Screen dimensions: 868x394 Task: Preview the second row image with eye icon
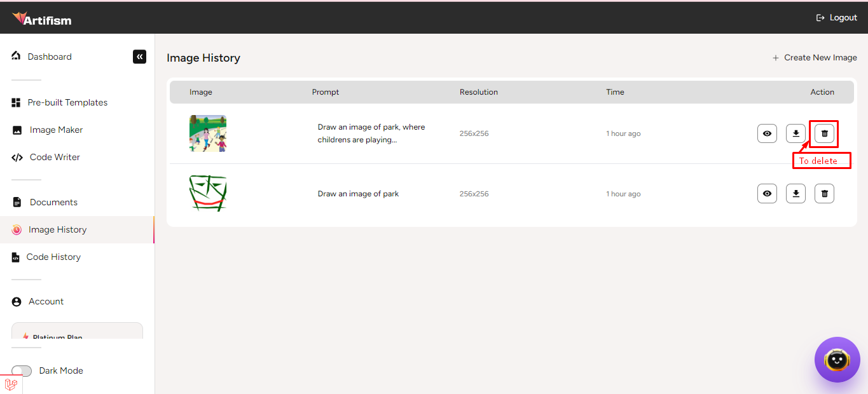pos(767,194)
